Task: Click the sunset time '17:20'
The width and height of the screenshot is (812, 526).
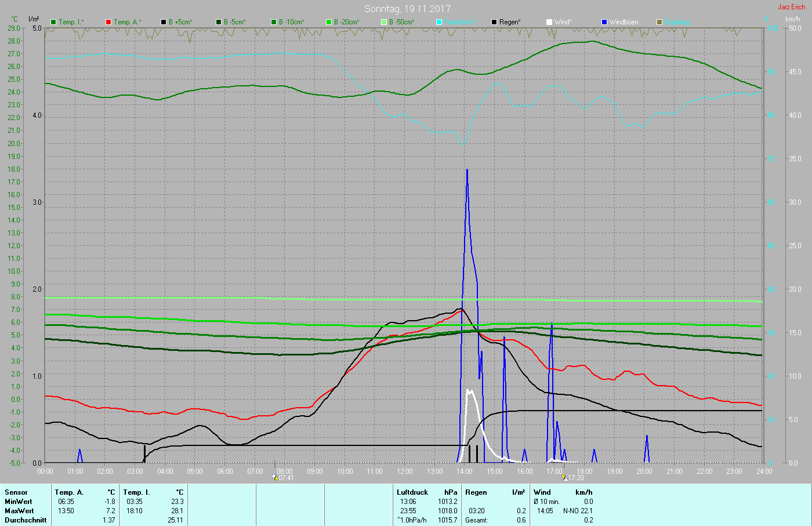Action: [x=576, y=478]
